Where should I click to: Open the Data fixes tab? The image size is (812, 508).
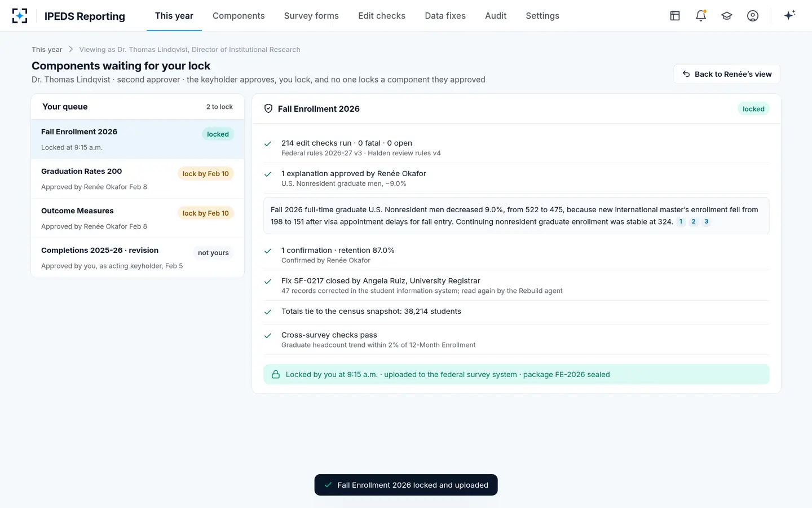445,16
